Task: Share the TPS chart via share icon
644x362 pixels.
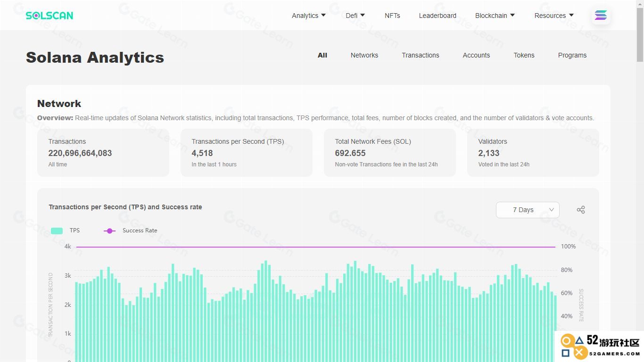Action: tap(581, 210)
